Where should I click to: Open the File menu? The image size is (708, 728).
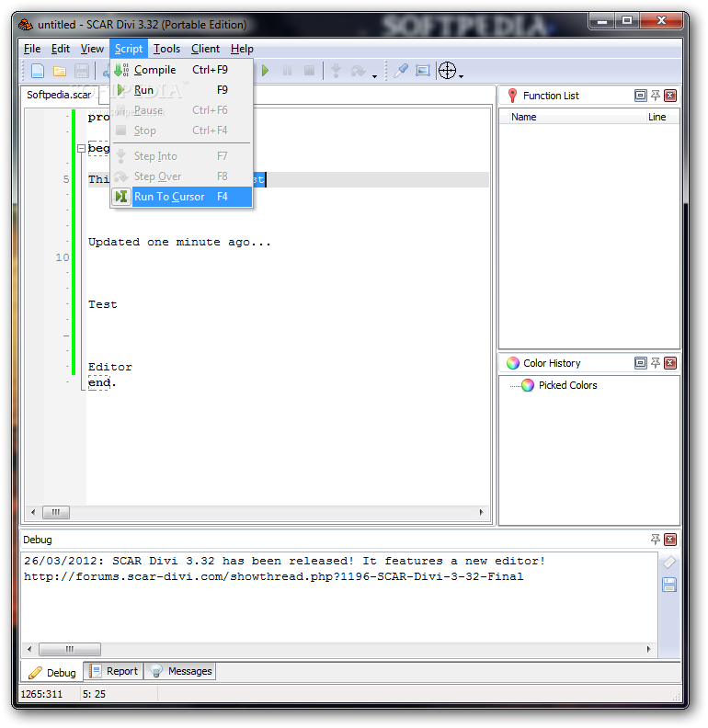pos(32,49)
